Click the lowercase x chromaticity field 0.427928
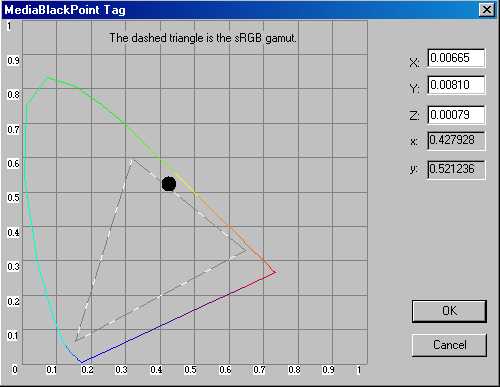 tap(456, 140)
